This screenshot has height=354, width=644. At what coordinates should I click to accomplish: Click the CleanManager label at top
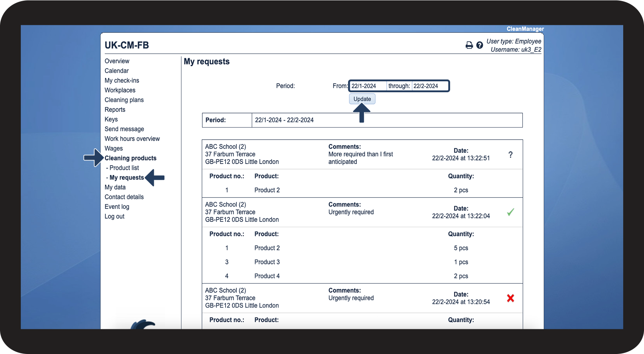pyautogui.click(x=525, y=29)
